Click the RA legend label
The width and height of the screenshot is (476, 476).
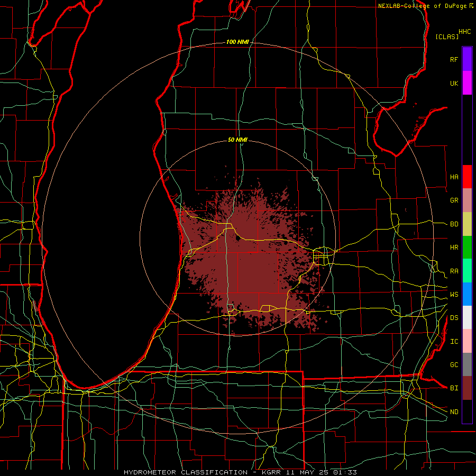tap(454, 271)
